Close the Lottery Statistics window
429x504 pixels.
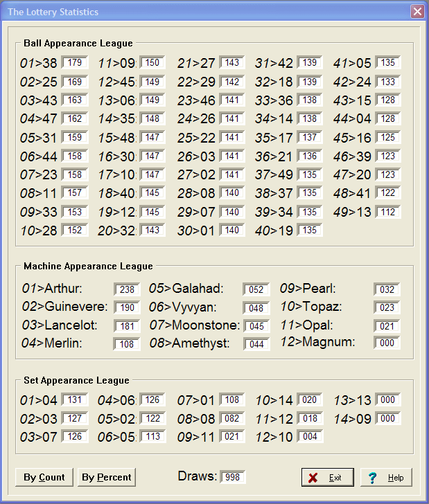pyautogui.click(x=417, y=12)
